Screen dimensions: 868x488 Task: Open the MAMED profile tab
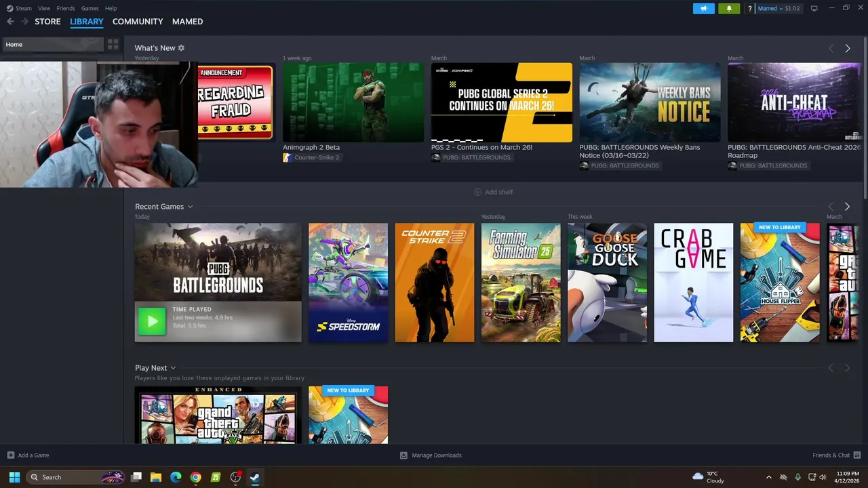[187, 22]
